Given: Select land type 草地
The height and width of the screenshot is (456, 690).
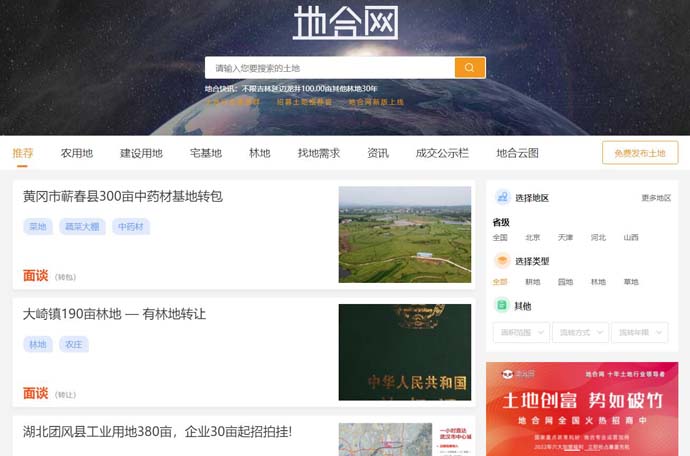Looking at the screenshot, I should (631, 282).
